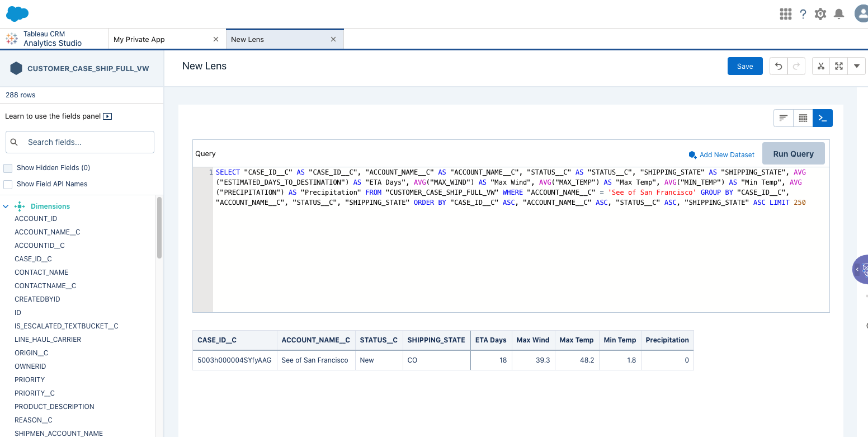The height and width of the screenshot is (437, 868).
Task: Collapse the Dimensions section
Action: 6,206
